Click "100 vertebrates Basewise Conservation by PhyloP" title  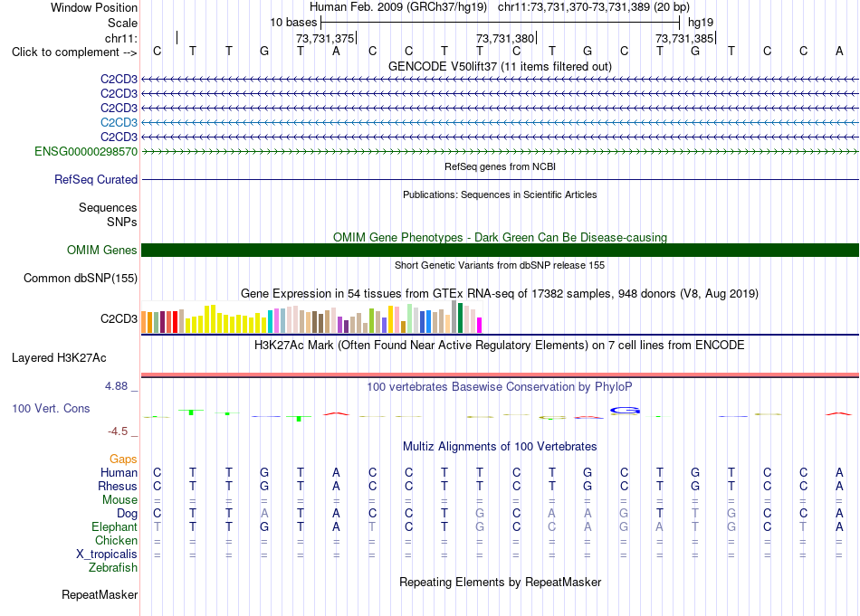tap(500, 387)
